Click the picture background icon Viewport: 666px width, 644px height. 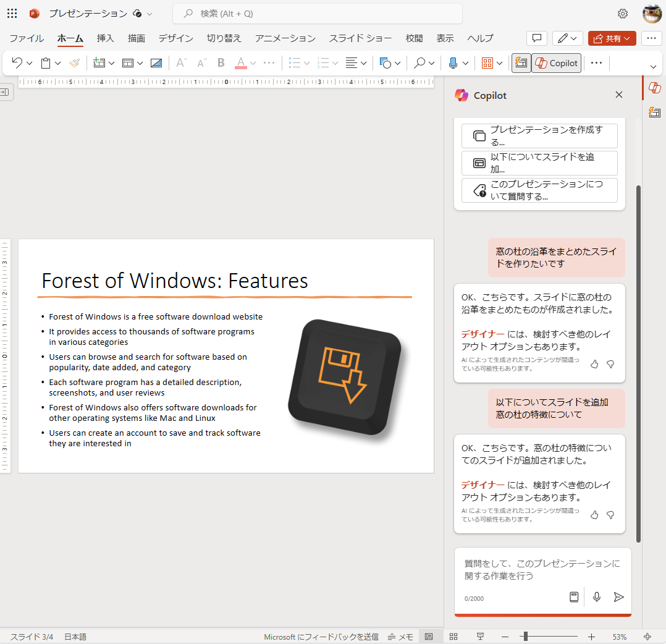pyautogui.click(x=156, y=63)
